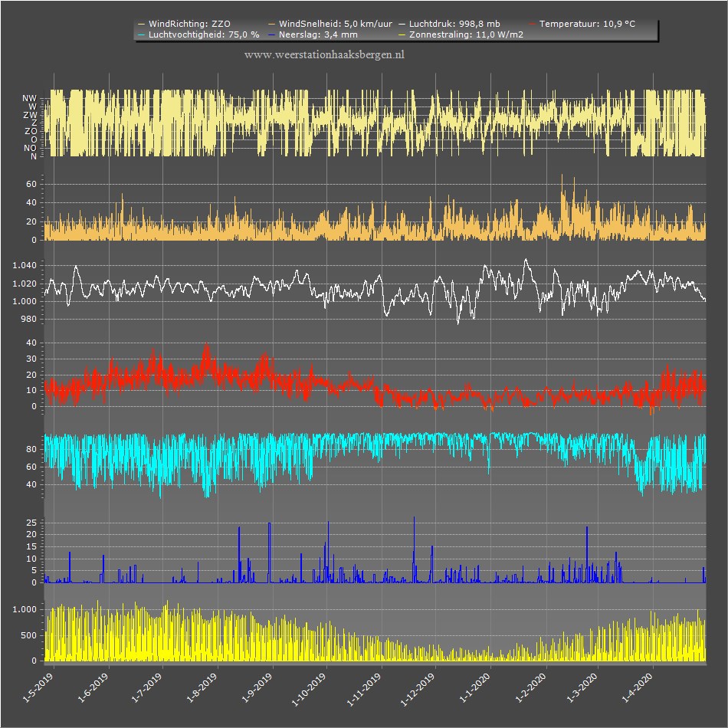Click the 1-10-2019 date axis label

pyautogui.click(x=309, y=690)
